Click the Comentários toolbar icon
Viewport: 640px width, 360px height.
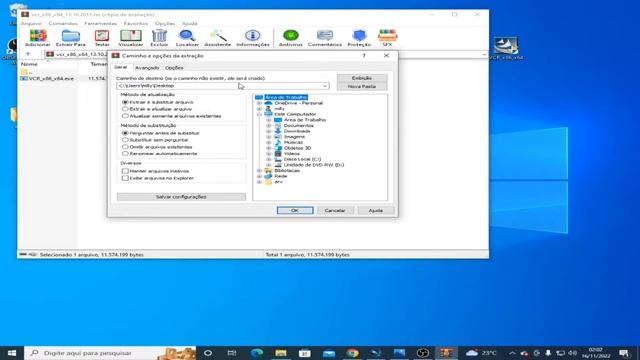[x=325, y=38]
